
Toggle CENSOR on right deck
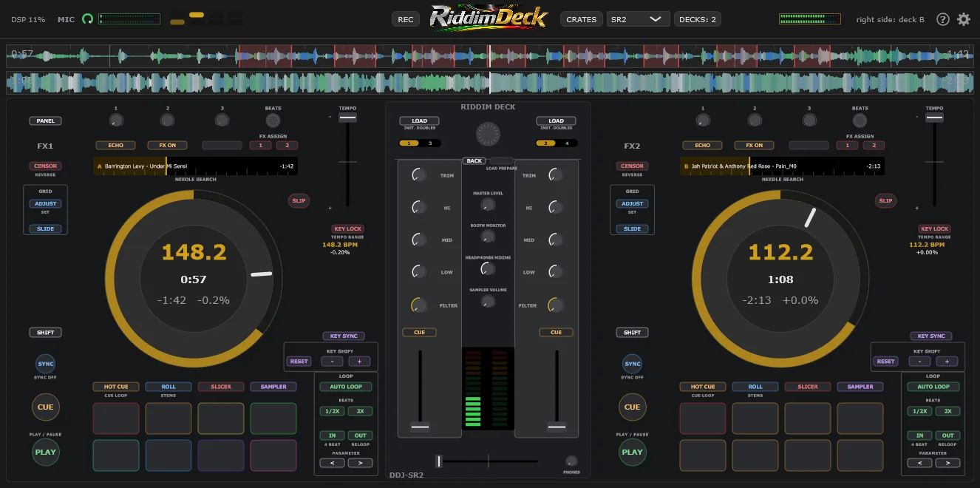click(632, 166)
